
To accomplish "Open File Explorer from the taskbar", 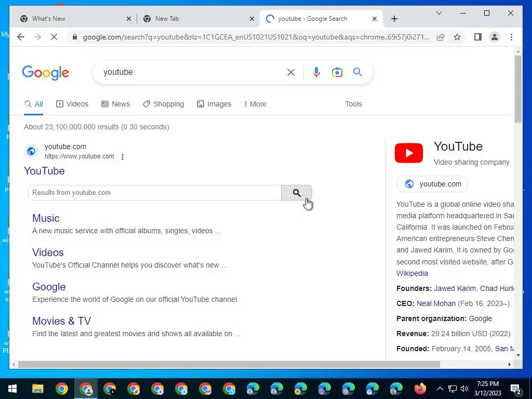I will (x=37, y=389).
